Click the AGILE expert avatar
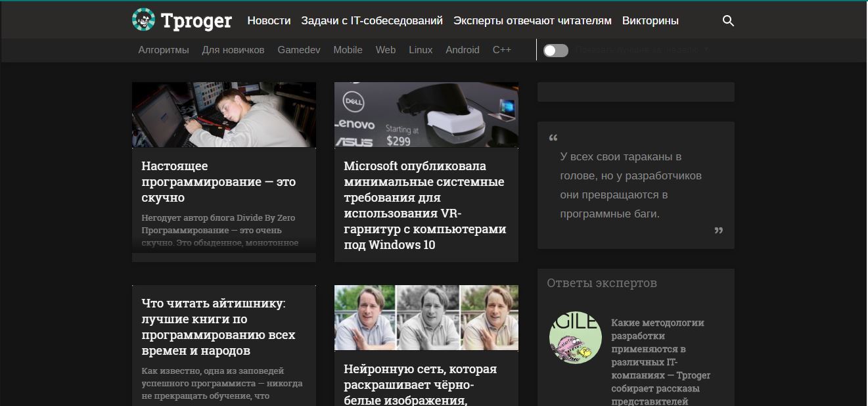Image resolution: width=868 pixels, height=406 pixels. pos(576,337)
